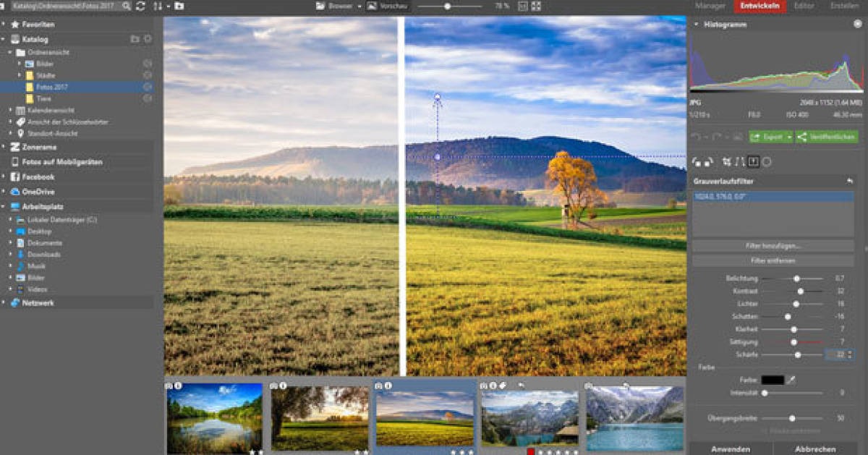Click the Anwenden button
This screenshot has height=455, width=868.
733,447
